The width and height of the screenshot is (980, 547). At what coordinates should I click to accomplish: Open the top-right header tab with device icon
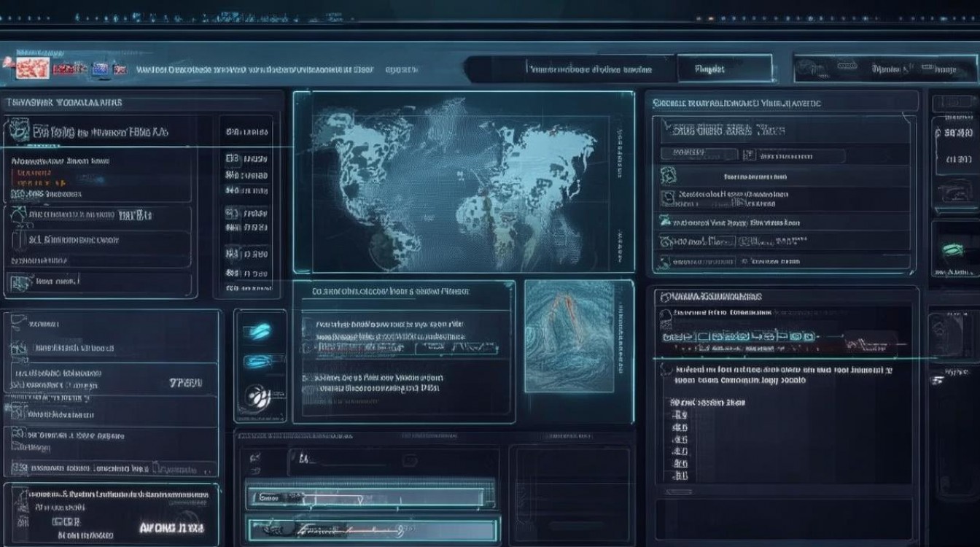(884, 69)
